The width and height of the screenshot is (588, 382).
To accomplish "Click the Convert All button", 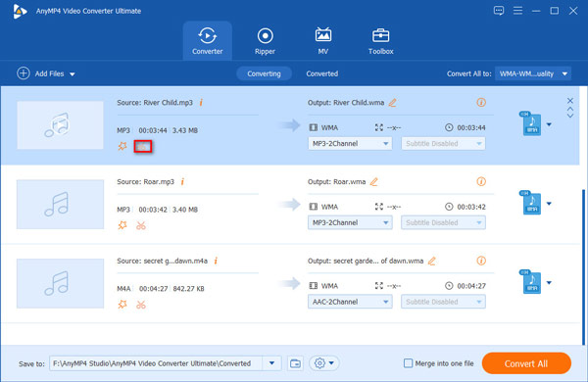I will pos(526,363).
